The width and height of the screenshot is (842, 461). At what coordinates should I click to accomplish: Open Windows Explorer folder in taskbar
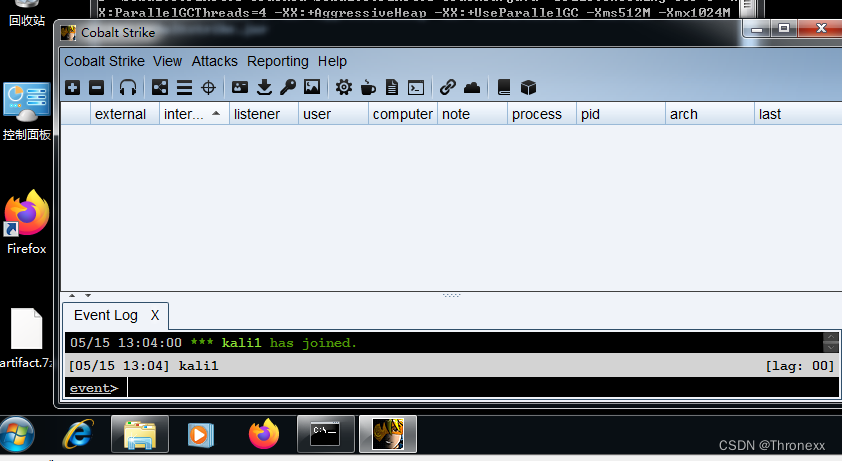[140, 434]
